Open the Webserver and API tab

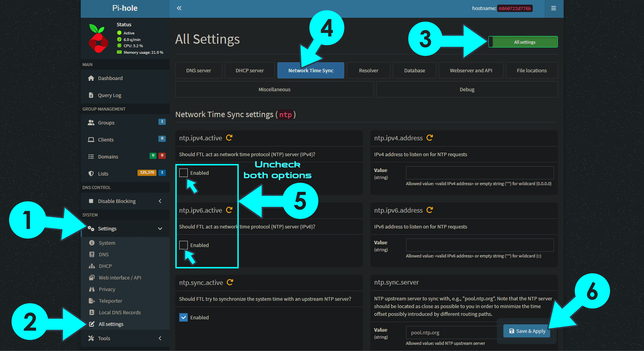pos(471,70)
